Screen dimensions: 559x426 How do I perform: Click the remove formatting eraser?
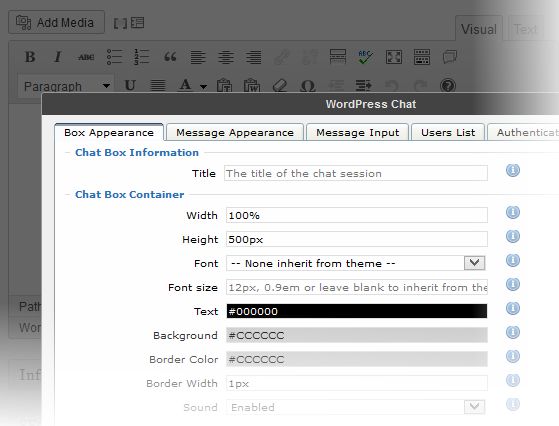(280, 86)
